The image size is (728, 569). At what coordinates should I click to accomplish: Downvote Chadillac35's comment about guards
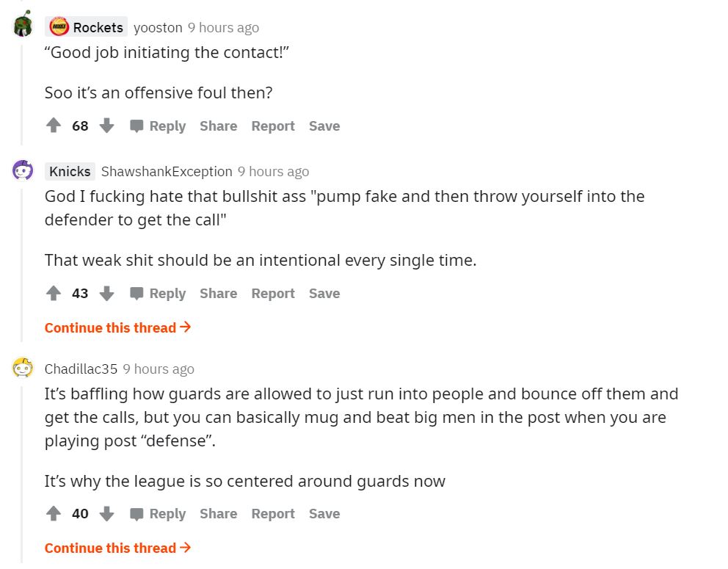click(x=107, y=513)
